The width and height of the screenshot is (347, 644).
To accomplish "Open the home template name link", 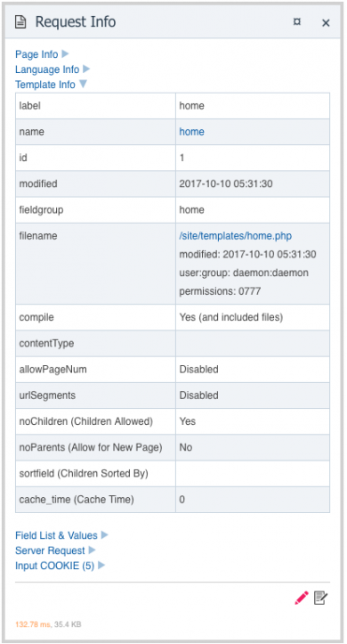I will pos(191,132).
